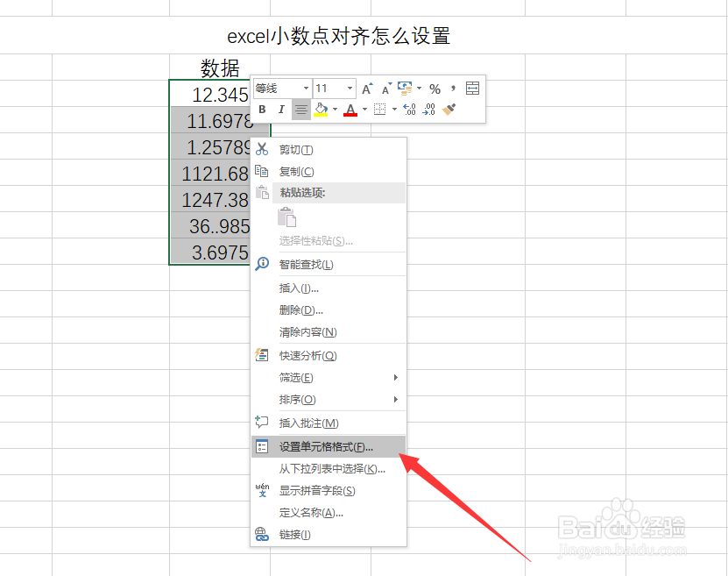Screen dimensions: 728x576
Task: Select cell containing 36..985
Action: [x=210, y=225]
